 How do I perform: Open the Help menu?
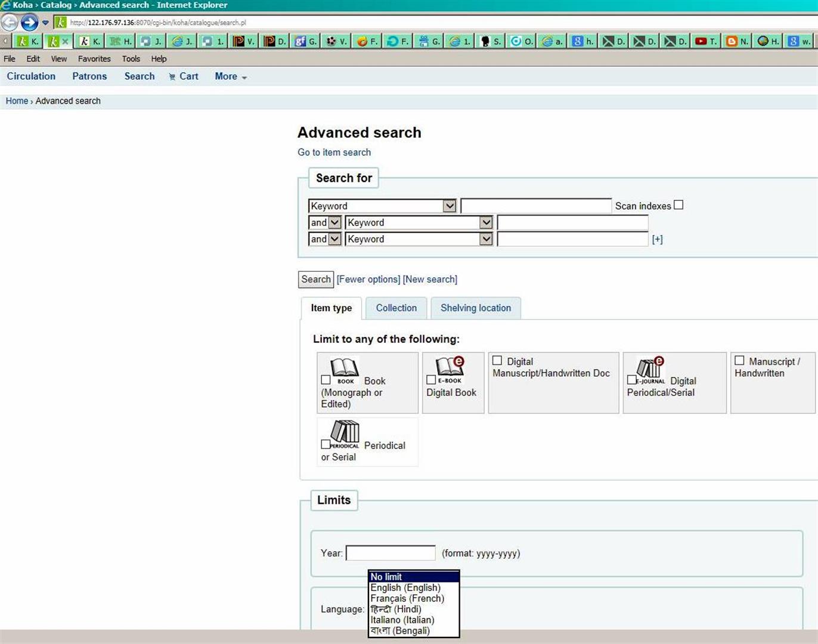pyautogui.click(x=159, y=59)
